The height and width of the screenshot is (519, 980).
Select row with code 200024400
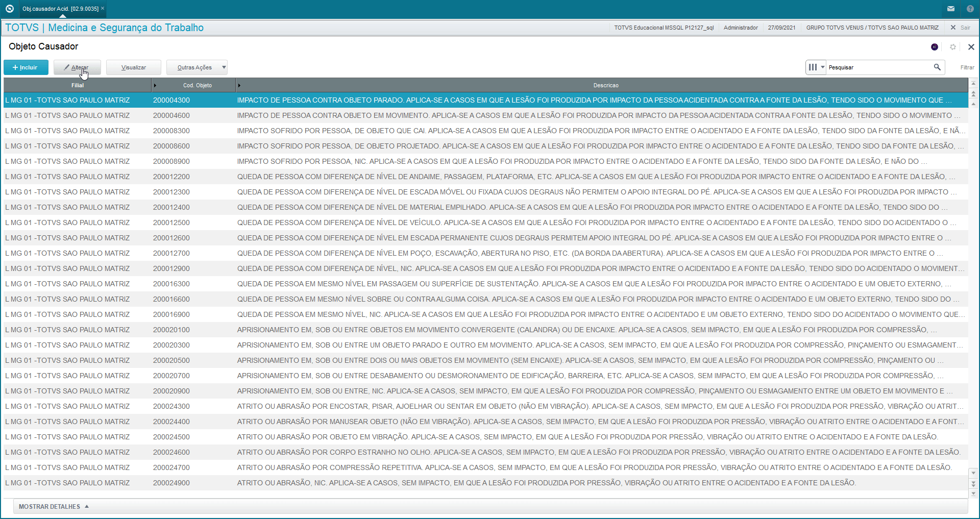[485, 422]
